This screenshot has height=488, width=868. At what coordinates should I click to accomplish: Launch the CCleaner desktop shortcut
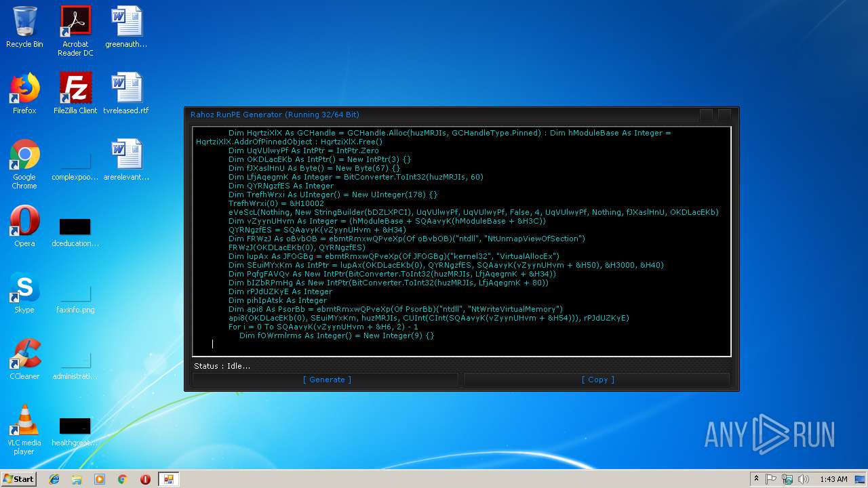(x=24, y=359)
